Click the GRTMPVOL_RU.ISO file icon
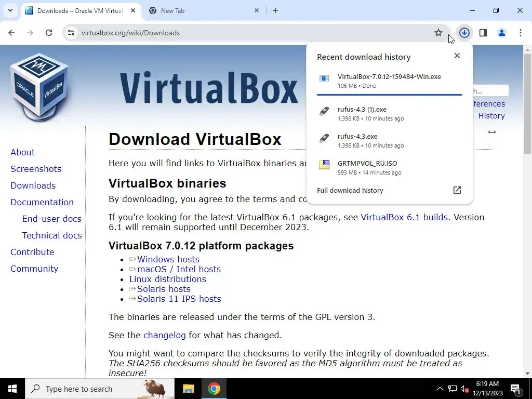Screen dimensions: 532x399 324,165
